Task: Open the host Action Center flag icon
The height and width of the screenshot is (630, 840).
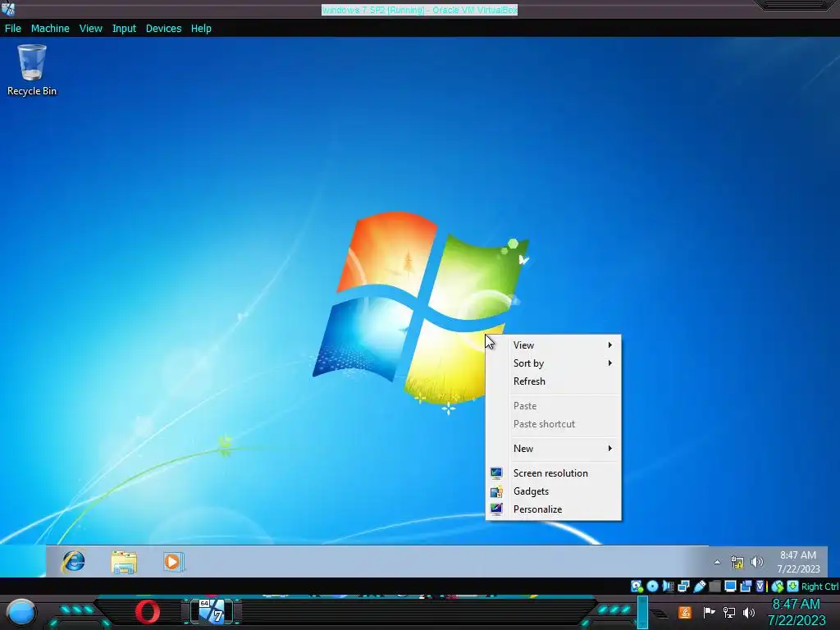Action: click(709, 612)
